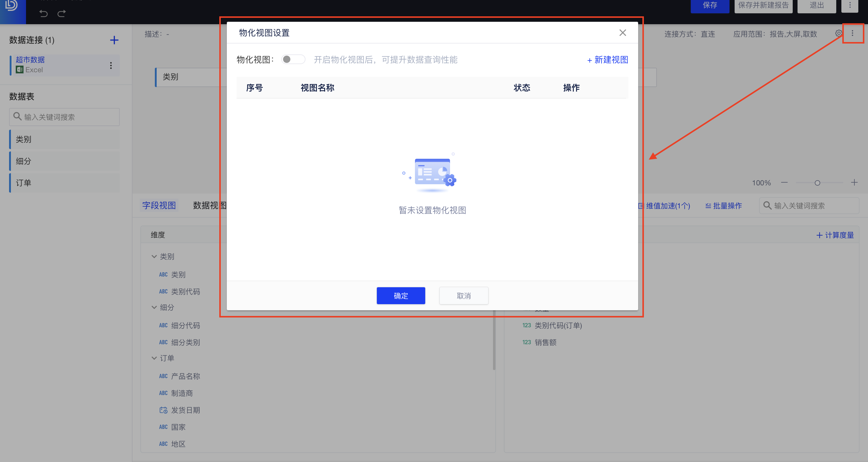Viewport: 868px width, 462px height.
Task: Click the redo arrow icon
Action: tap(61, 14)
